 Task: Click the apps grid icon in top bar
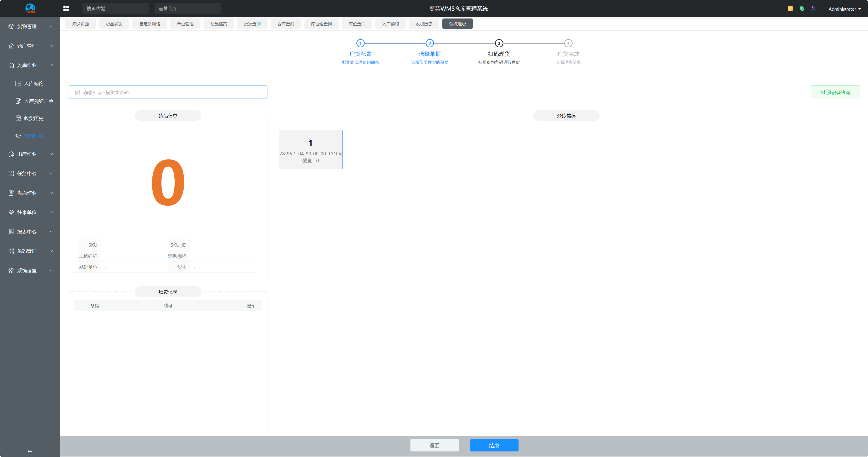66,8
